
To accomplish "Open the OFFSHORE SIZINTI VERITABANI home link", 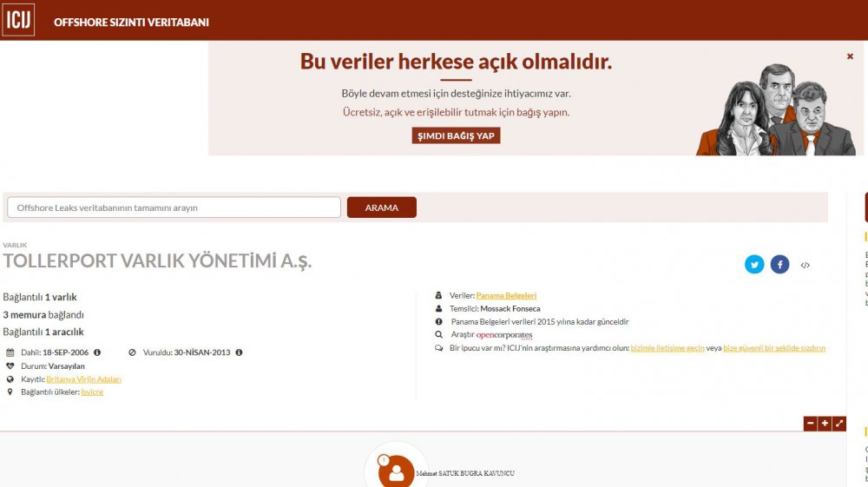I will pos(131,23).
